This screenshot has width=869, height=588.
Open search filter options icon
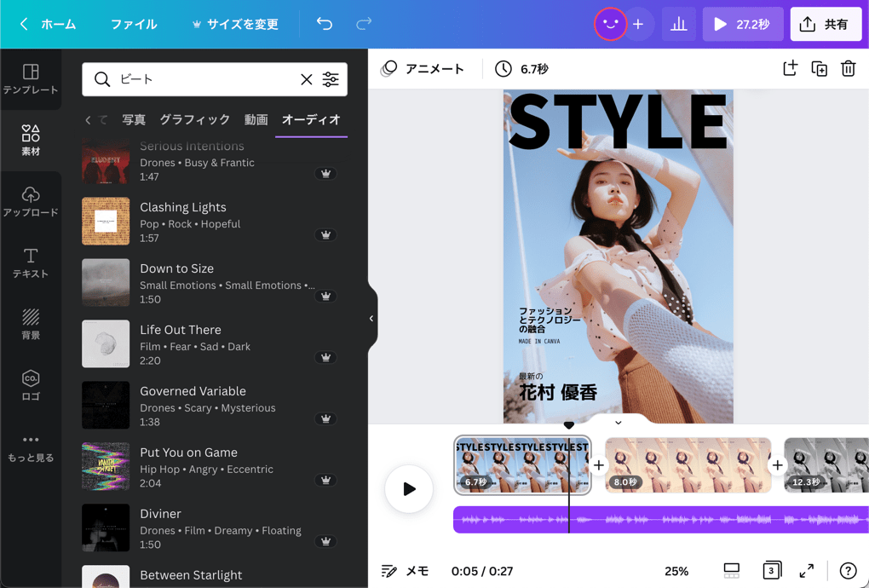coord(331,79)
